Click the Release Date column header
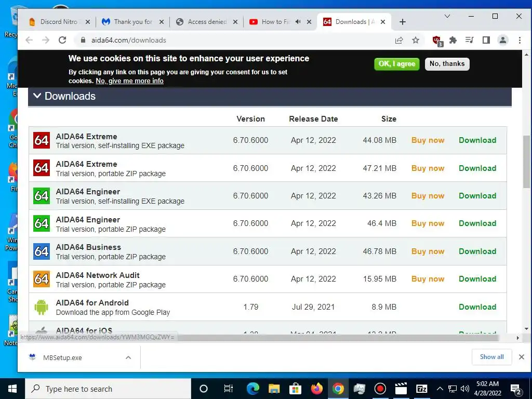532x399 pixels. [313, 119]
